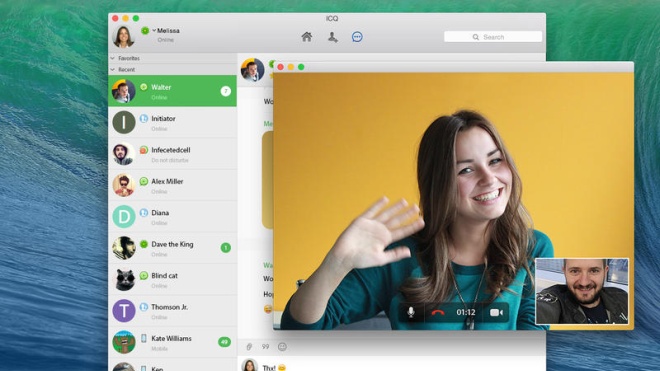This screenshot has height=371, width=660.
Task: Mute microphone in video call
Action: [411, 312]
